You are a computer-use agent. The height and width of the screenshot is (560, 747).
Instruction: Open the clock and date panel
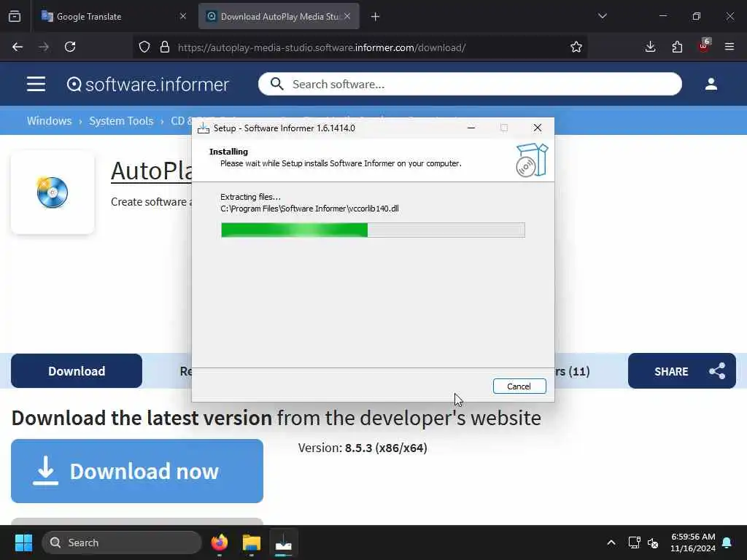(693, 542)
